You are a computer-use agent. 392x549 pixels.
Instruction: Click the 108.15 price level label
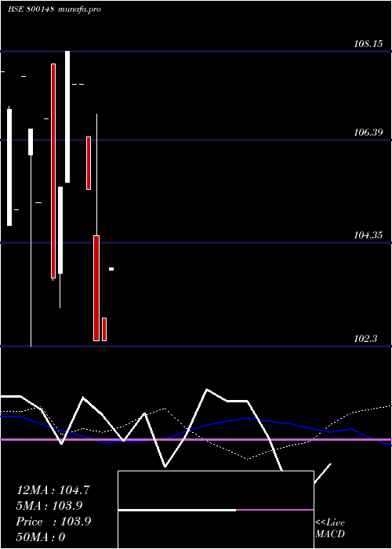pyautogui.click(x=368, y=44)
